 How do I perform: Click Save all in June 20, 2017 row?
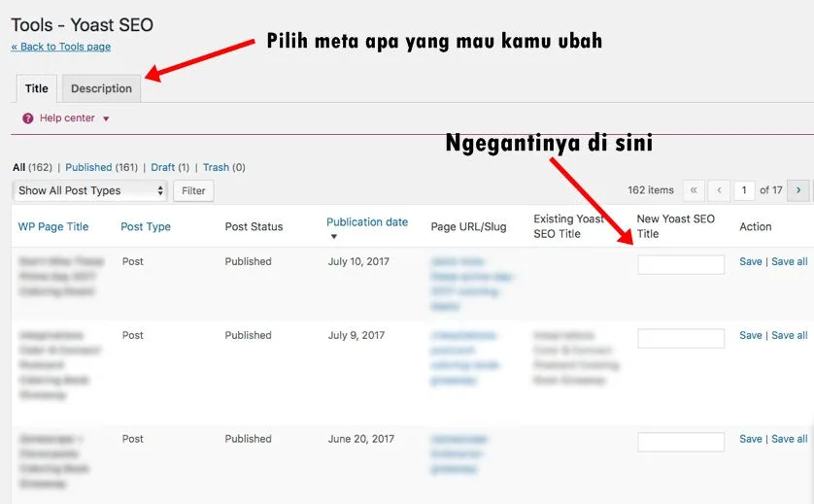(x=789, y=439)
